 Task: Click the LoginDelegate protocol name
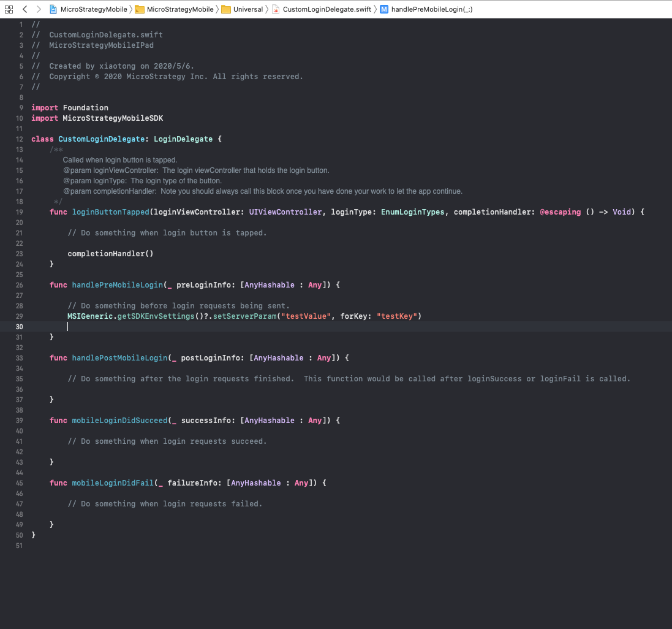coord(183,139)
